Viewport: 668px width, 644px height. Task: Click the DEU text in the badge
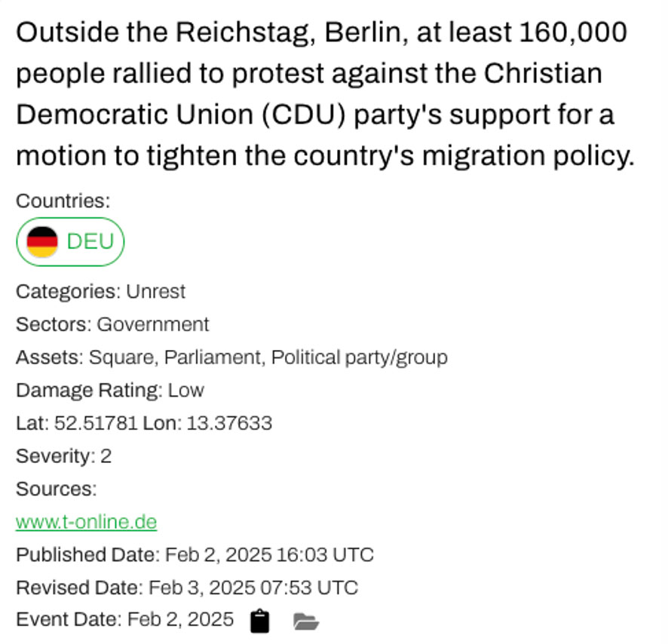(x=90, y=241)
